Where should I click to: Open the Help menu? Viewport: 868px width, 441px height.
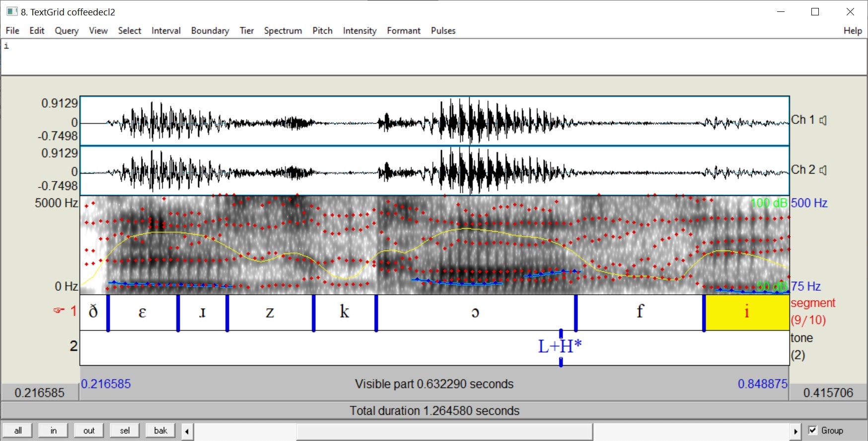(x=853, y=31)
